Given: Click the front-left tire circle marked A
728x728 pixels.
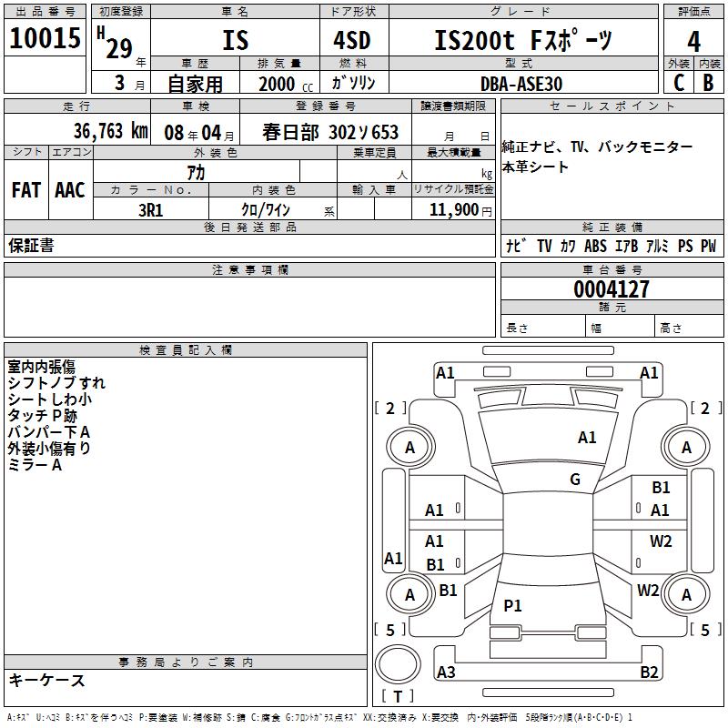Looking at the screenshot, I should pyautogui.click(x=410, y=448).
